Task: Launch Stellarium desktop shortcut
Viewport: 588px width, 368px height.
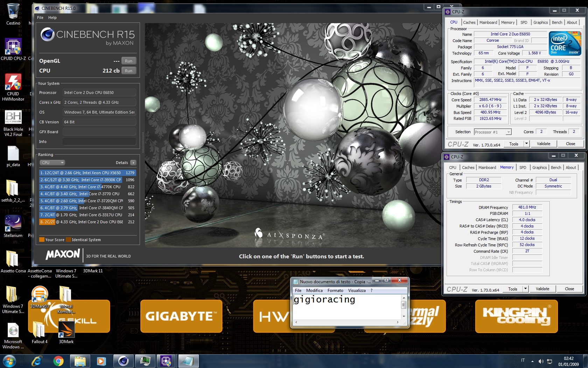Action: point(13,226)
